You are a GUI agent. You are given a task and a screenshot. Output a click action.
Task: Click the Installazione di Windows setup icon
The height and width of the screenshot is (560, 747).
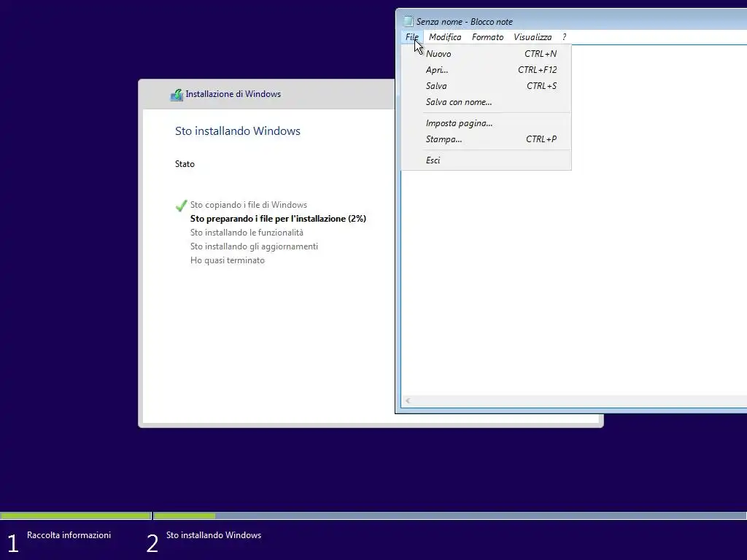pos(177,95)
